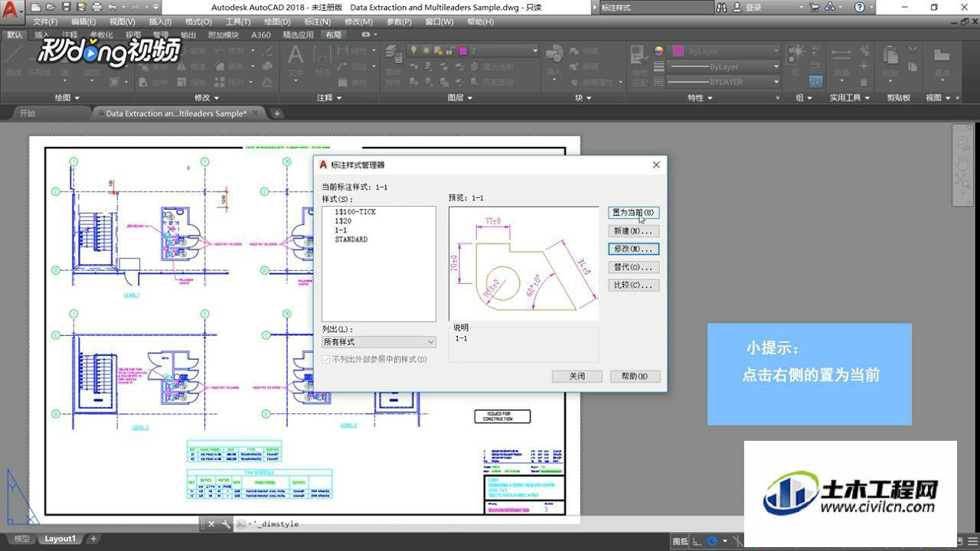Click the magenta layer color swatch

click(x=463, y=51)
